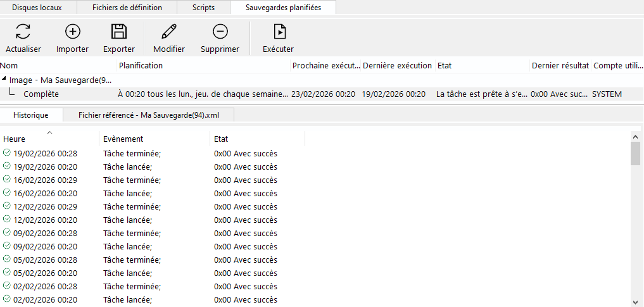This screenshot has width=644, height=307.
Task: Click success icon for 19/02/2026 00:28
Action: coord(6,153)
